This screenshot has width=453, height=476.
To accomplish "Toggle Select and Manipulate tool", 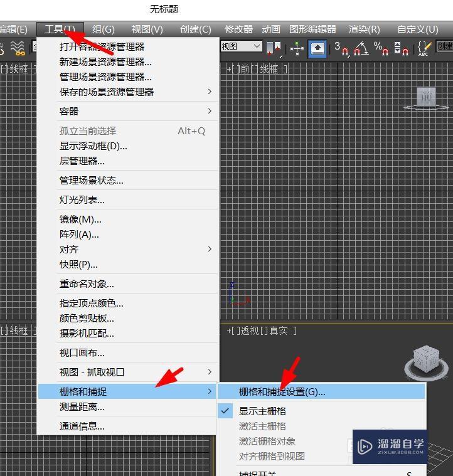I will [x=297, y=48].
